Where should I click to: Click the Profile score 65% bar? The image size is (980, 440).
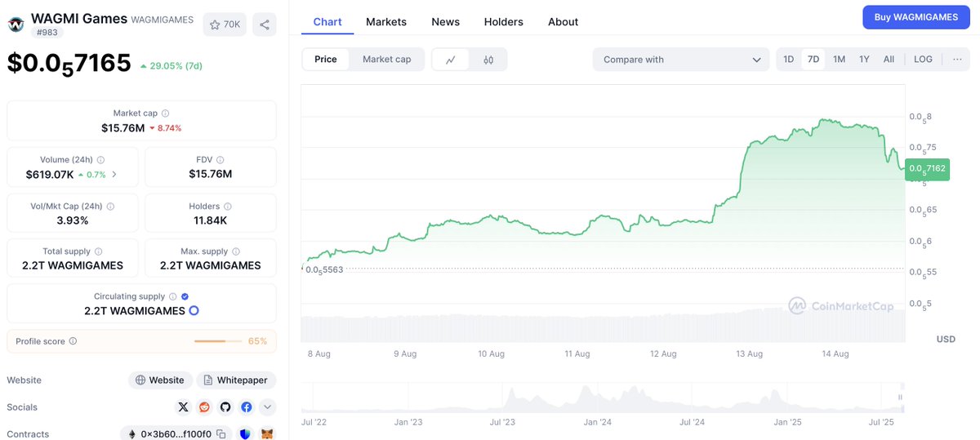tap(218, 341)
